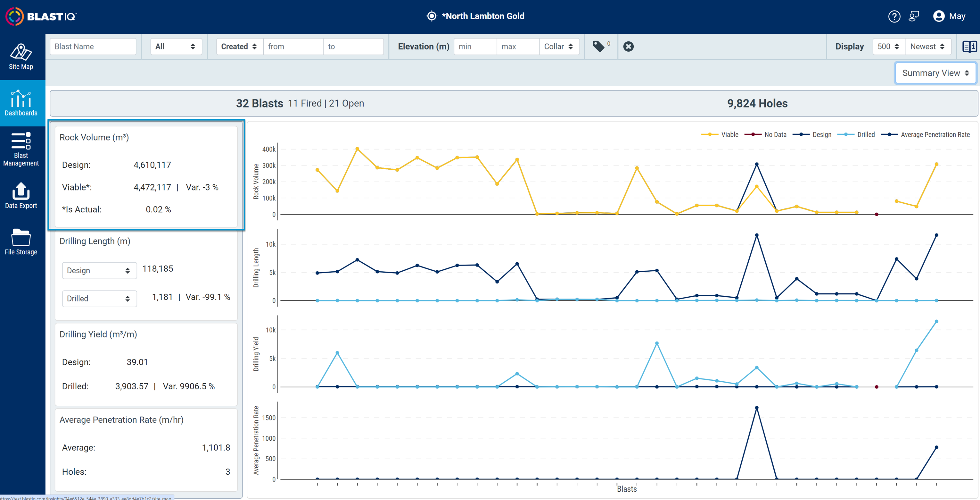The image size is (980, 500).
Task: Open the Newest sort order selector
Action: 927,47
